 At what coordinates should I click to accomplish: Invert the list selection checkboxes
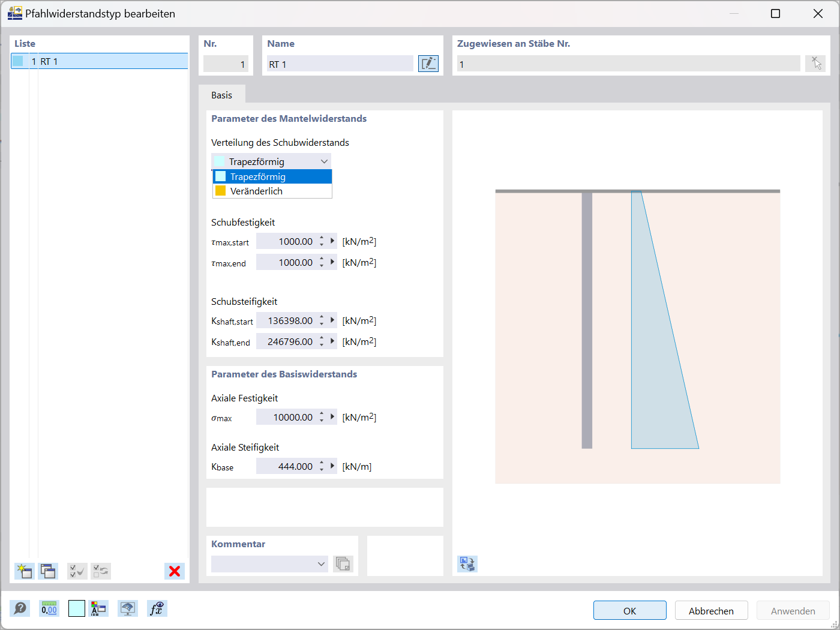pyautogui.click(x=101, y=571)
